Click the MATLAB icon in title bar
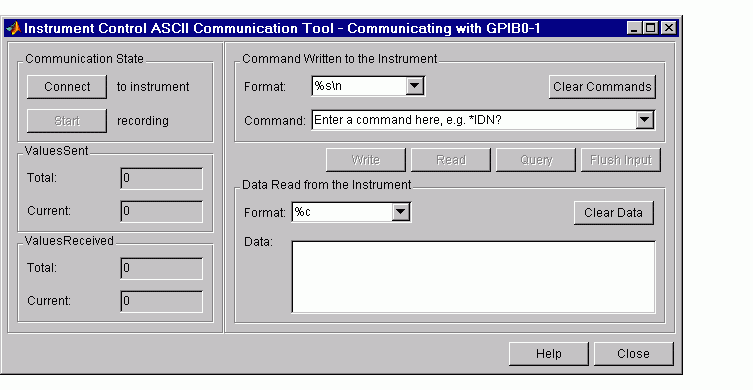This screenshot has height=390, width=753. (13, 28)
